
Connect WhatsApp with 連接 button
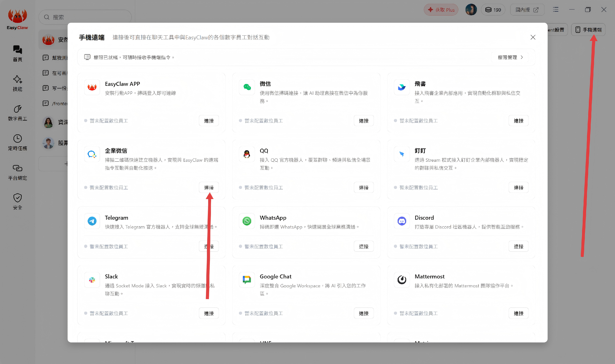coord(363,246)
